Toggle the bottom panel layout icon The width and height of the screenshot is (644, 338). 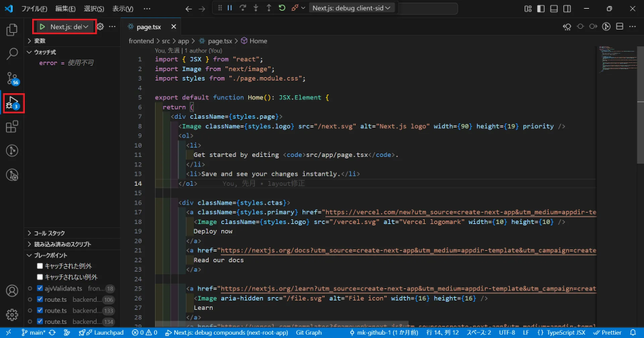(x=554, y=9)
